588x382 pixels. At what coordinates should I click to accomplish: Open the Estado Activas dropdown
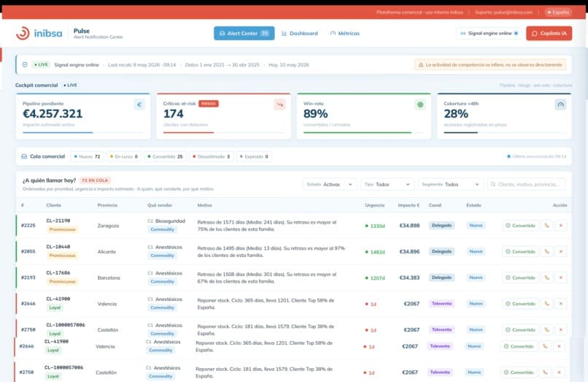(x=329, y=185)
